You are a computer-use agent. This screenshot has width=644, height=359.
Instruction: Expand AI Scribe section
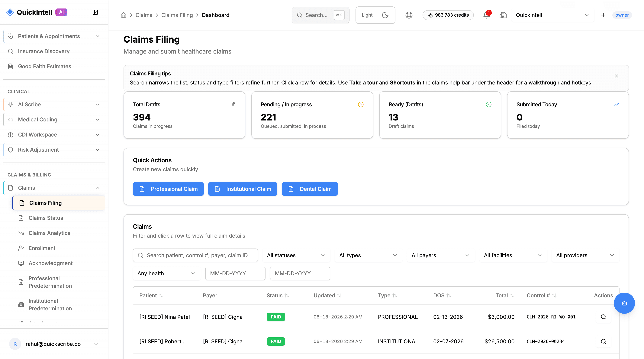pos(54,104)
